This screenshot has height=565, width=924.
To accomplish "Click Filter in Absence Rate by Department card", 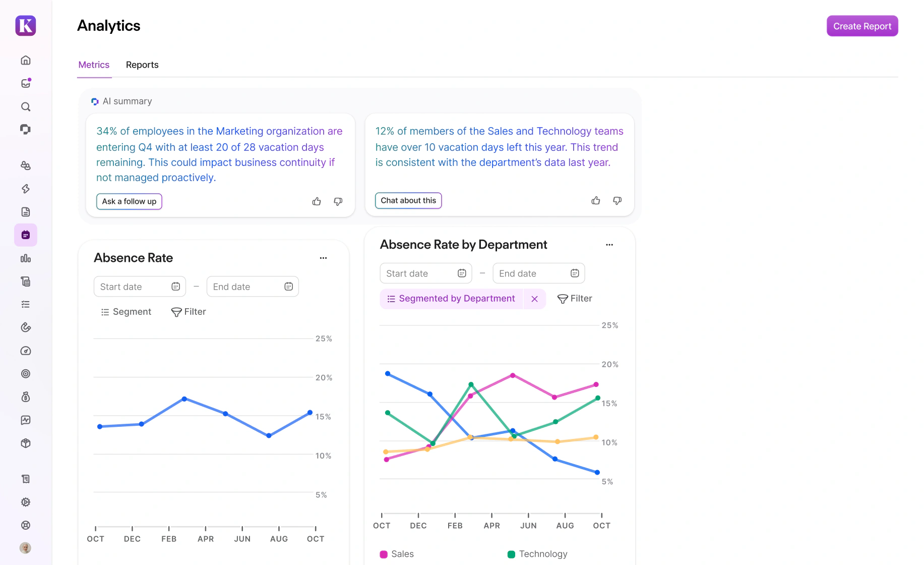I will pyautogui.click(x=575, y=299).
